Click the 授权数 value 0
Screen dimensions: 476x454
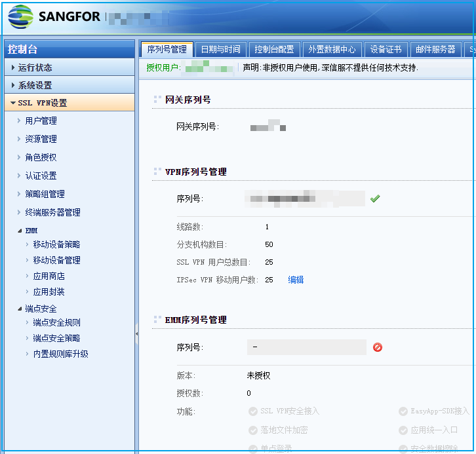click(x=248, y=393)
